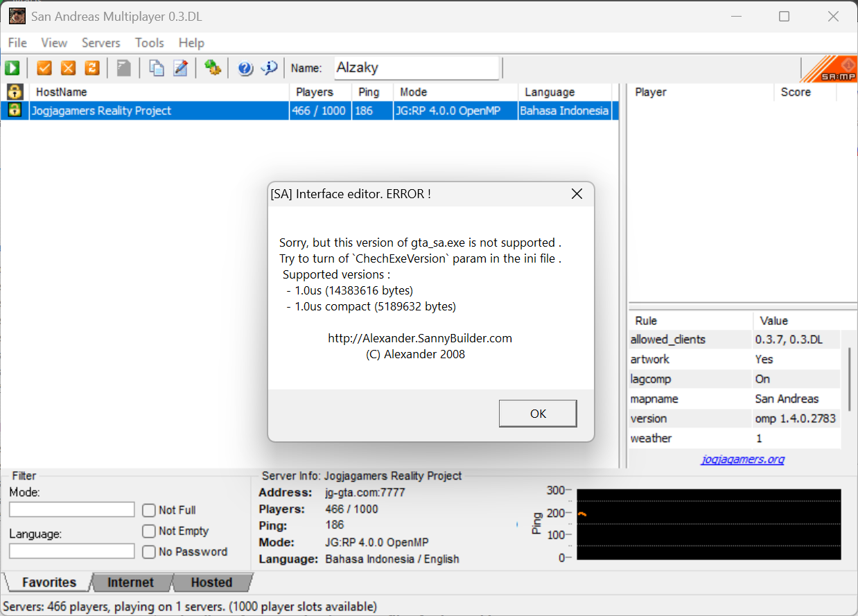The height and width of the screenshot is (616, 858).
Task: Select the allowed_clients rule row
Action: [735, 340]
